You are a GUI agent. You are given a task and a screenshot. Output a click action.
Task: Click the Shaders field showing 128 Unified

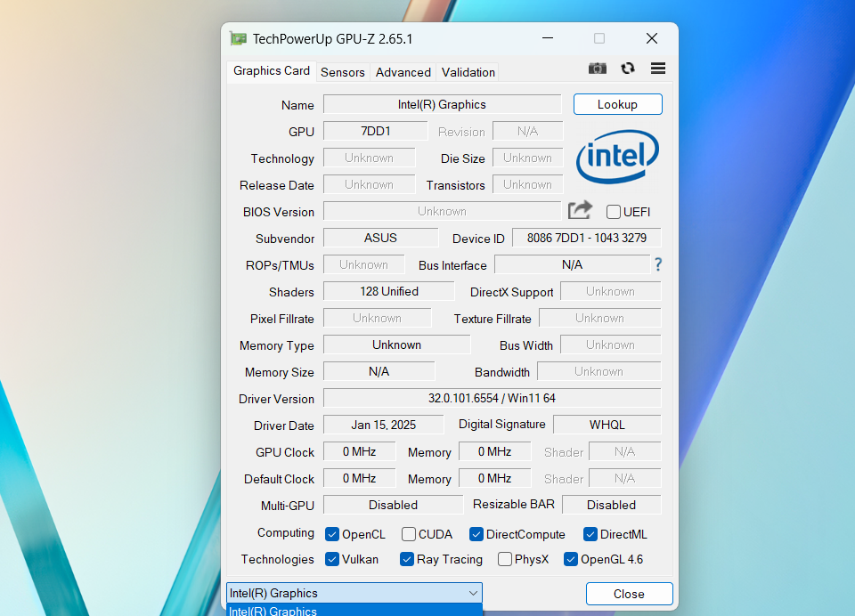tap(389, 291)
